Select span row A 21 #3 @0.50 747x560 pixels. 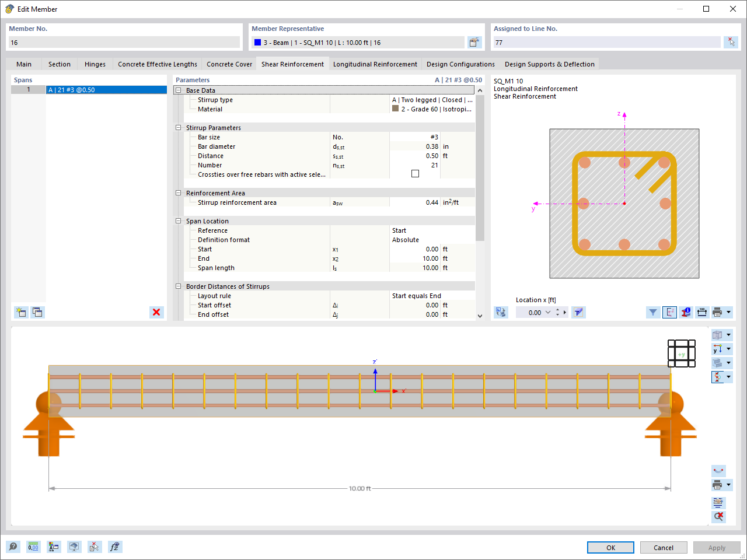coord(106,89)
